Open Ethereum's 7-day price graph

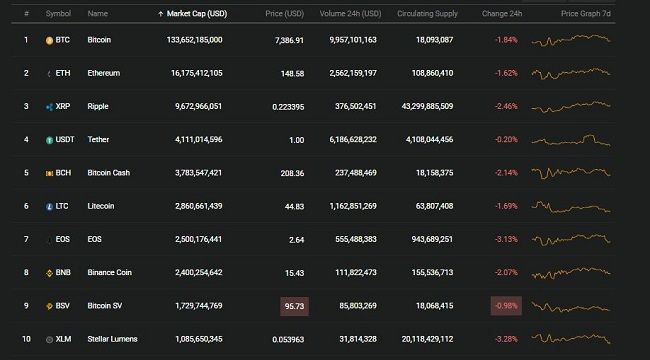(571, 73)
